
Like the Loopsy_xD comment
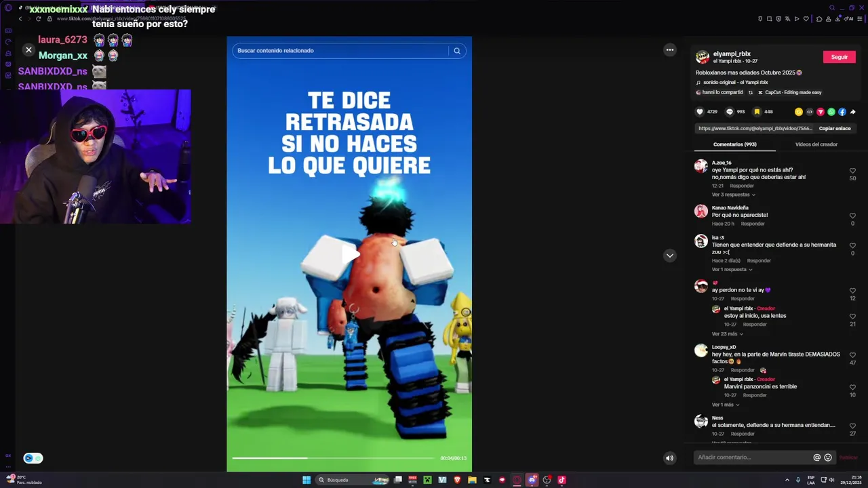[x=852, y=355]
